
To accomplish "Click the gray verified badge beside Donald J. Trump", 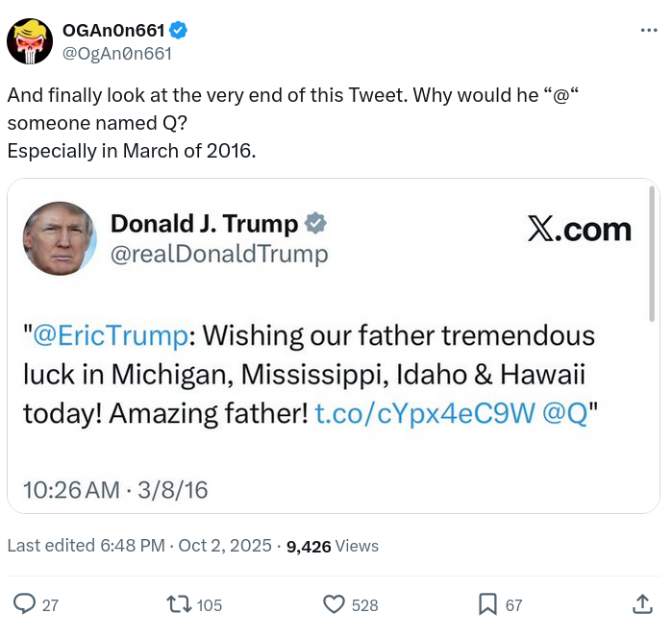I will coord(315,224).
